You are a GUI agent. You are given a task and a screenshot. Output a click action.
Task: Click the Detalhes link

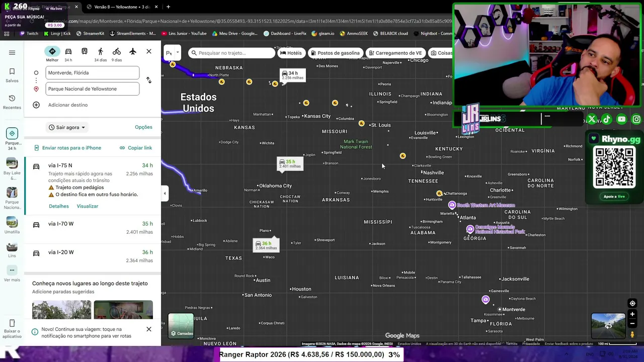[59, 206]
